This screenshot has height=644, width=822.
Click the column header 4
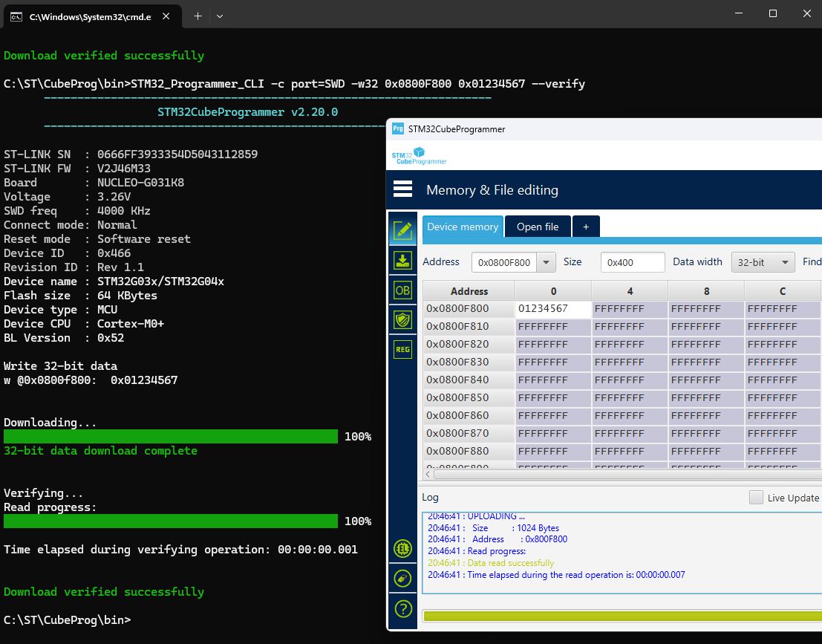click(630, 291)
